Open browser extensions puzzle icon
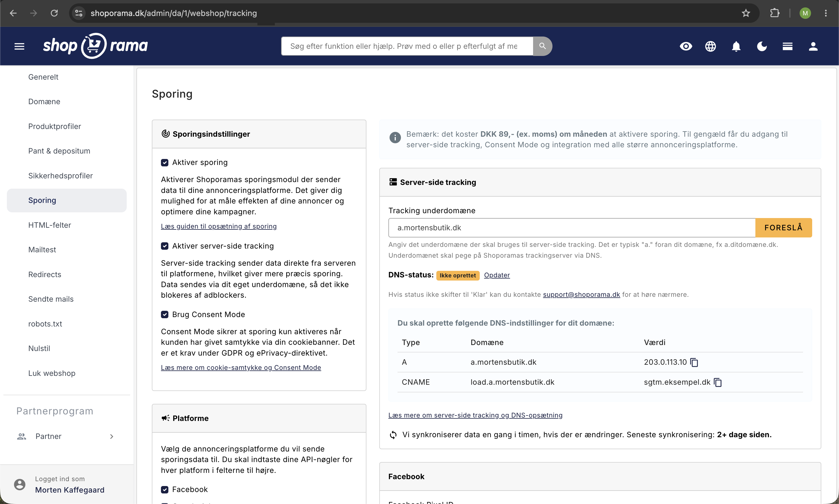 (775, 13)
